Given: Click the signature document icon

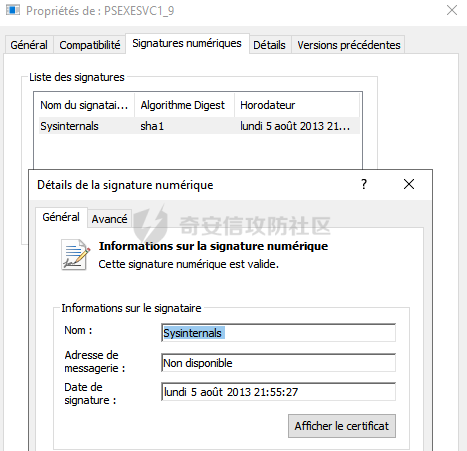Looking at the screenshot, I should tap(76, 254).
